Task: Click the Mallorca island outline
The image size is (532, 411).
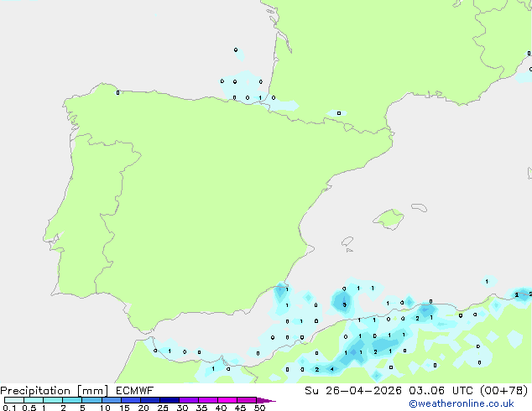Action: tap(389, 219)
